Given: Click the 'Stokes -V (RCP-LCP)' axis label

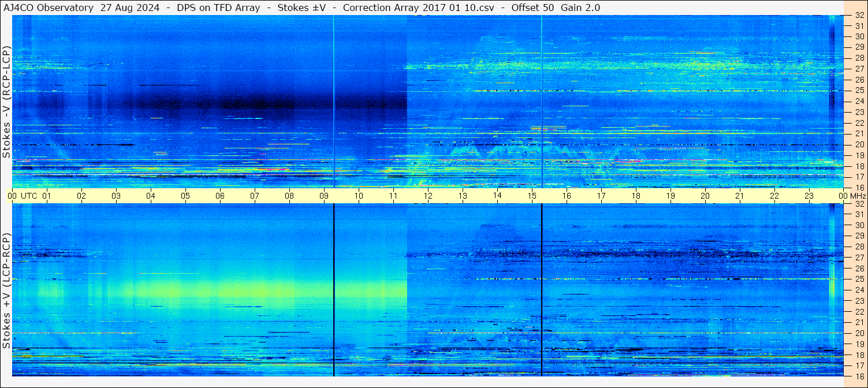Looking at the screenshot, I should click(x=6, y=102).
